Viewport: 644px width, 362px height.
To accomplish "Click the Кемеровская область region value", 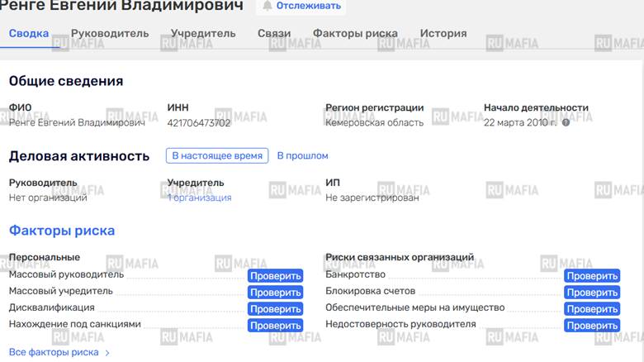I will coord(374,122).
